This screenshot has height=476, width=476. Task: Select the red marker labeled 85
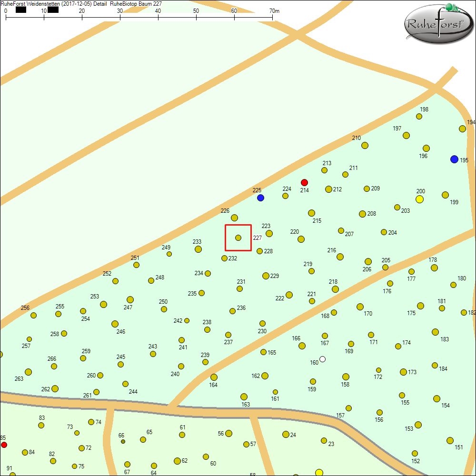(4, 445)
